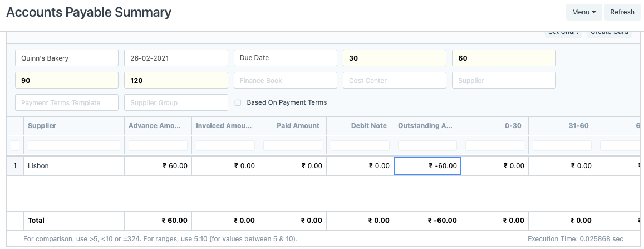
Task: Open the Company field showing Quinn's Bakery
Action: 67,58
